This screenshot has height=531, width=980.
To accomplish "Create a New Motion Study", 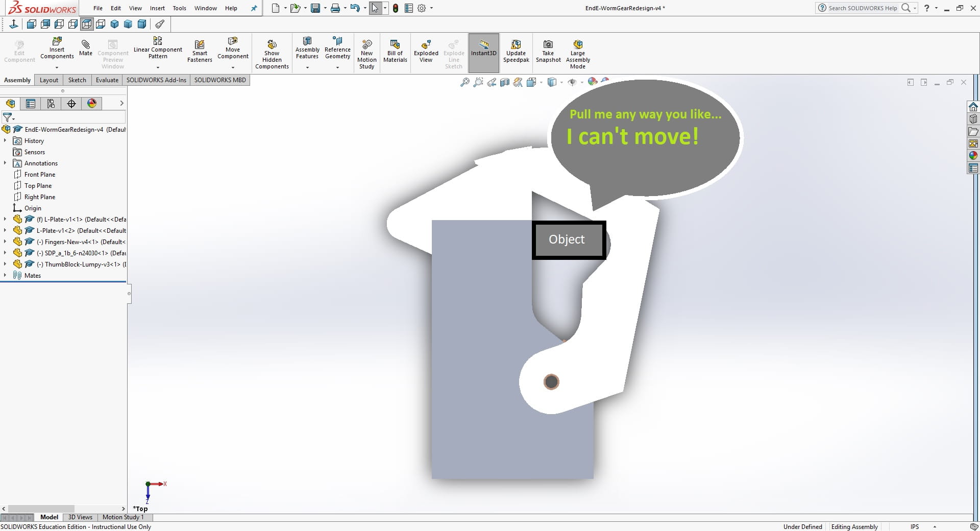I will (366, 54).
